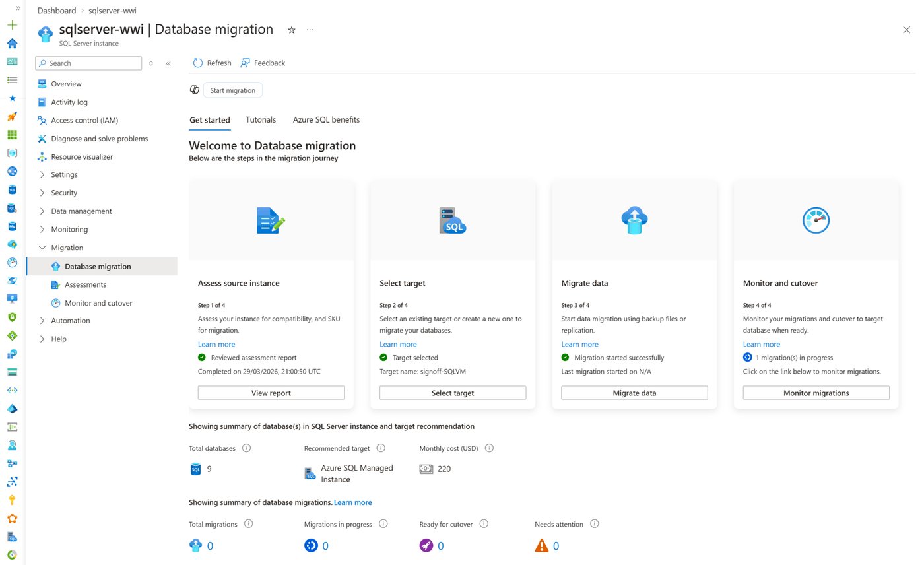Viewport: 924px width, 565px height.
Task: Click the Migrate data button
Action: 634,393
